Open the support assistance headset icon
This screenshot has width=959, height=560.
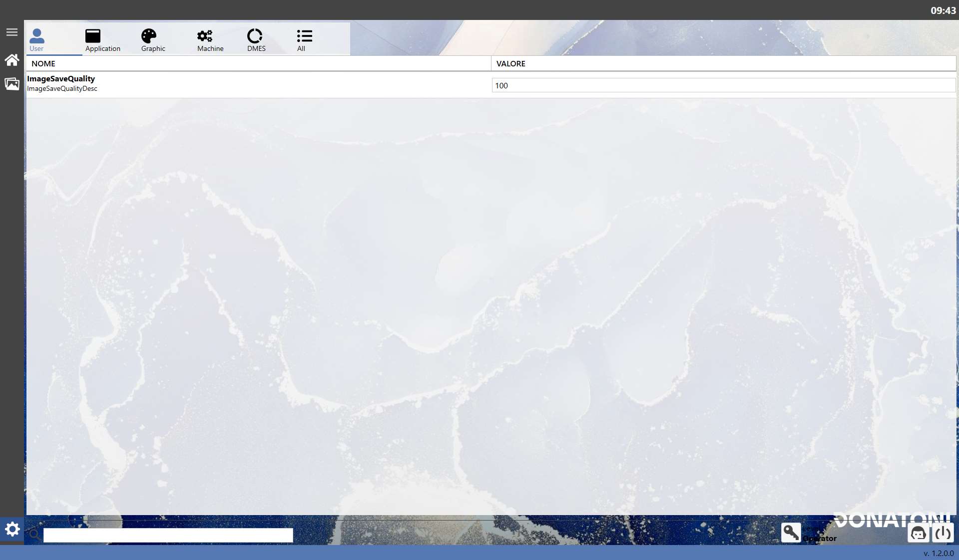point(918,533)
